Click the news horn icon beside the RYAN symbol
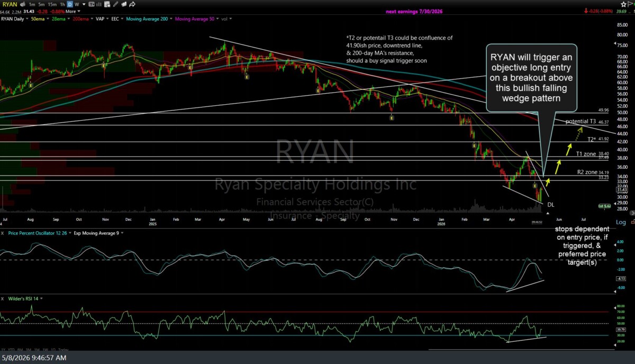Viewport: 635px width, 364px height. [22, 4]
